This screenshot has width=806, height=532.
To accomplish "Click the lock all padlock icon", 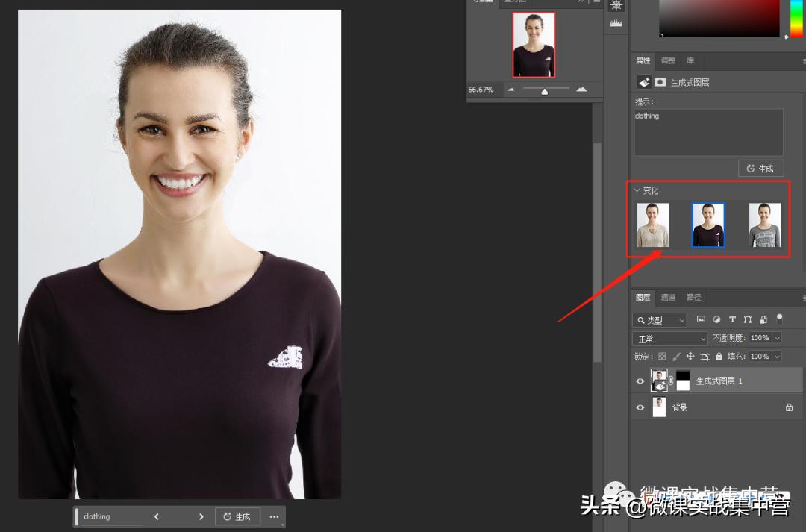I will point(719,357).
